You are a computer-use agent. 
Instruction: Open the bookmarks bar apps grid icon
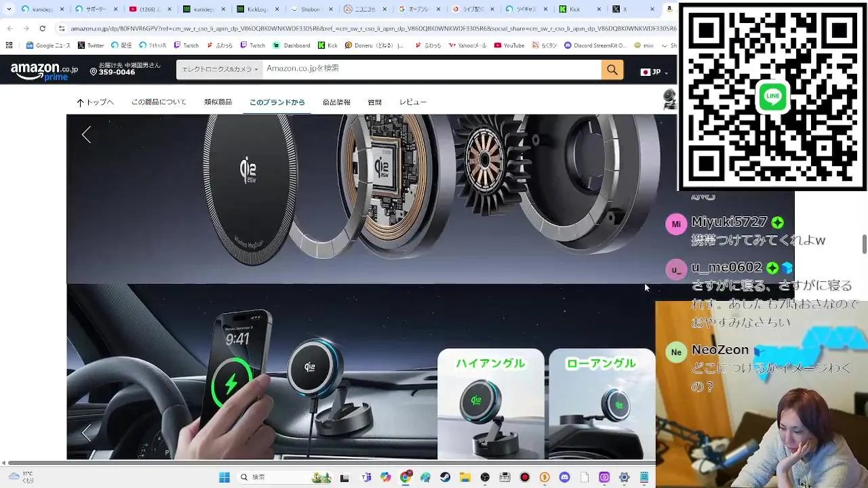pos(9,45)
